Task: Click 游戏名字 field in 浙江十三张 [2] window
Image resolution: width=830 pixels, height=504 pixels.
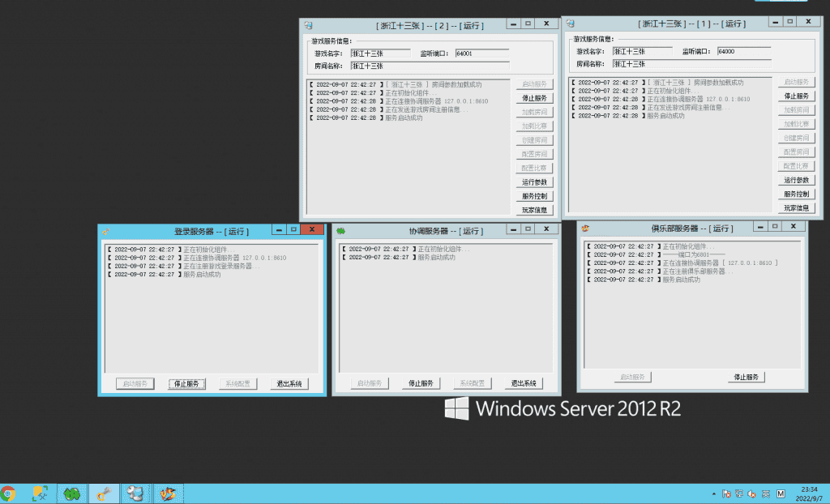Action: coord(380,53)
